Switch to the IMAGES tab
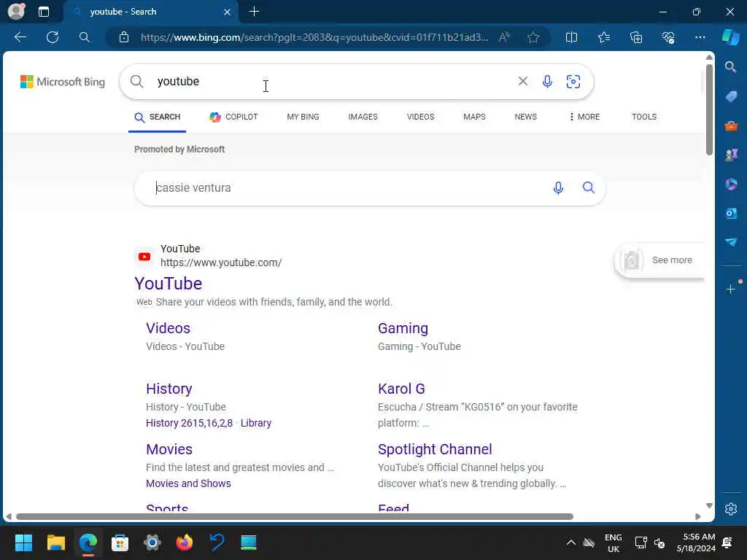 tap(363, 117)
